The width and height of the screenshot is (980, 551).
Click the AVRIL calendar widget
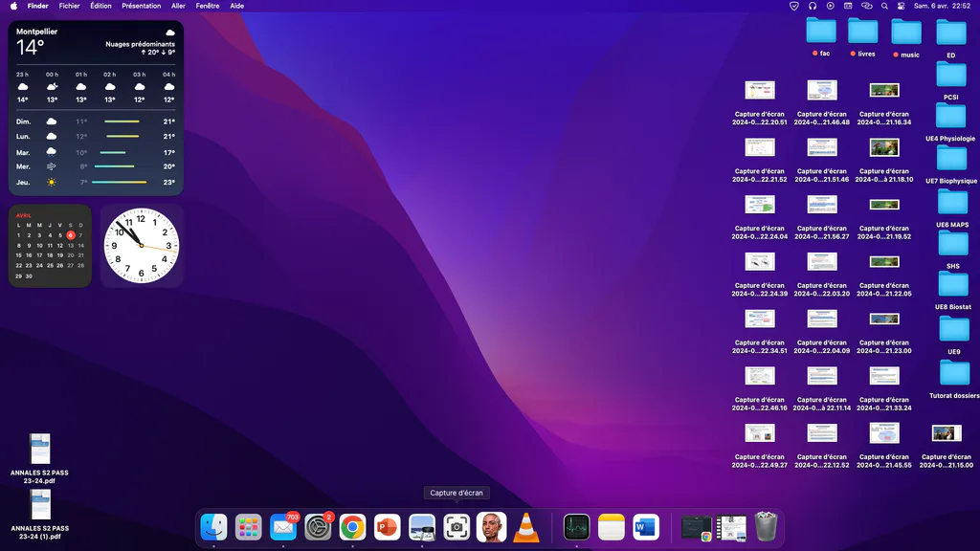pyautogui.click(x=50, y=246)
